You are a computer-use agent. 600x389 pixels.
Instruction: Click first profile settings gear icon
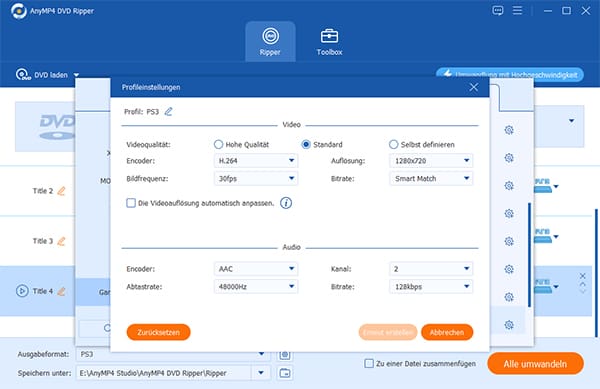click(509, 130)
